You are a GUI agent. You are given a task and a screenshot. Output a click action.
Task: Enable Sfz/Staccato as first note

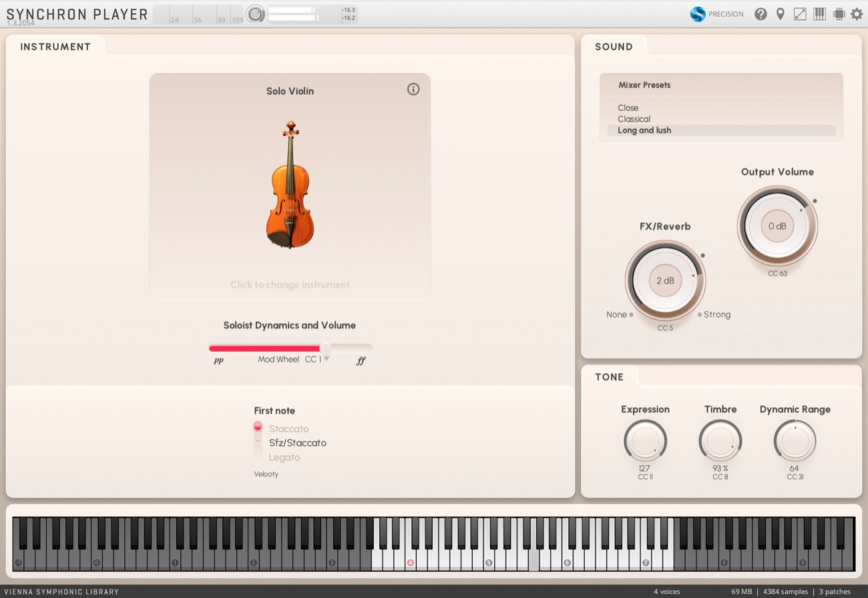pos(297,442)
